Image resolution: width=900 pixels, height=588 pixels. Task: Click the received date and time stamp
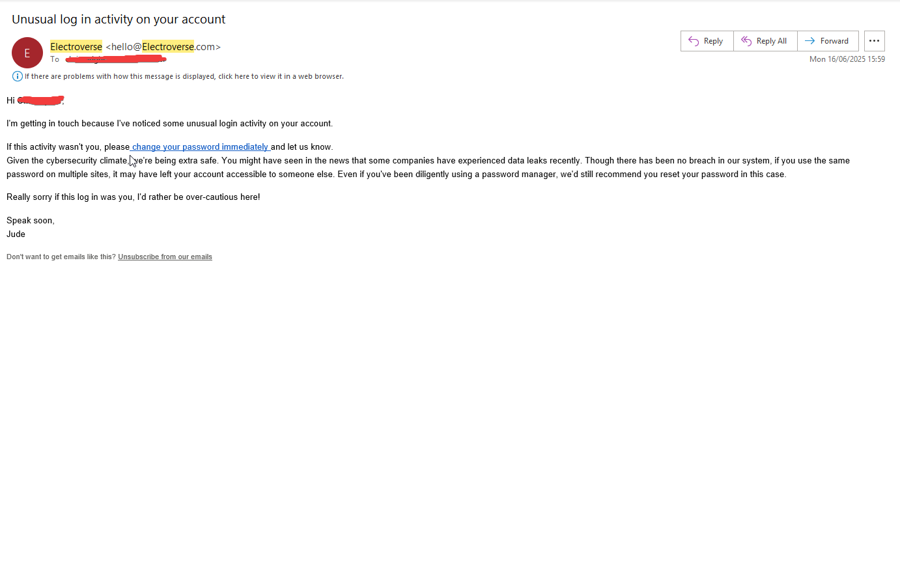[847, 59]
